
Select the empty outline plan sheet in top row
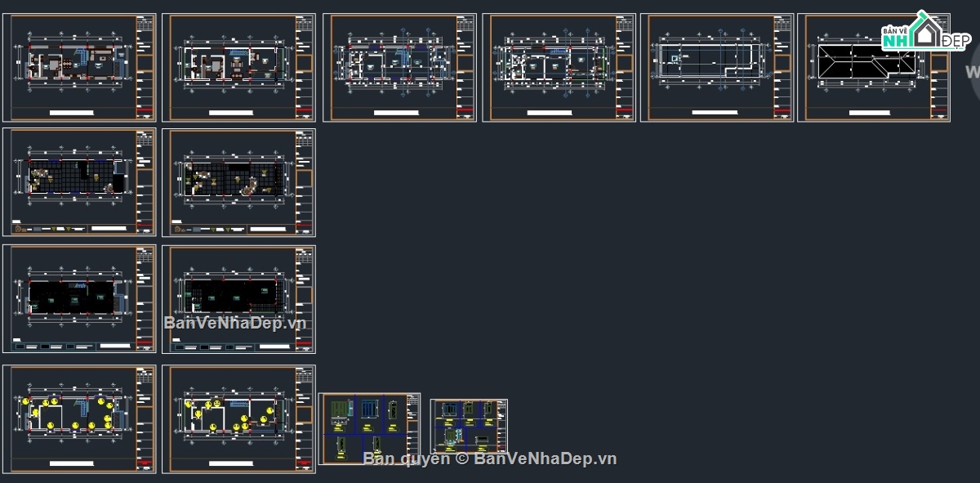[716, 68]
